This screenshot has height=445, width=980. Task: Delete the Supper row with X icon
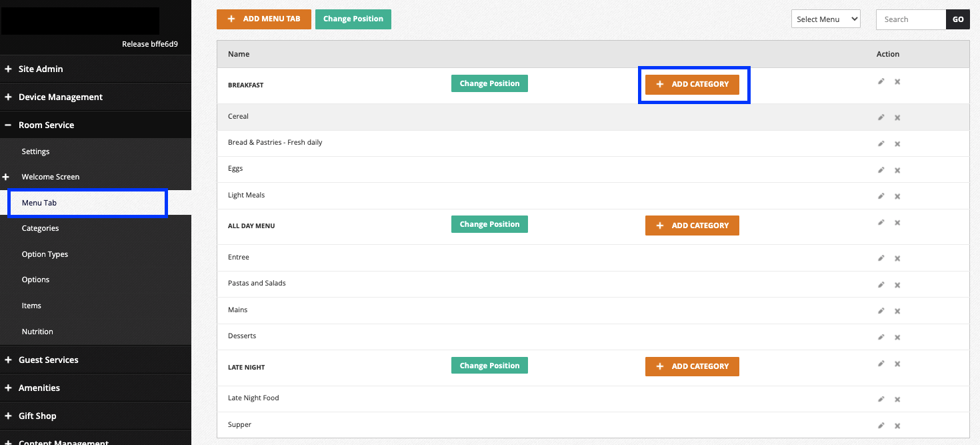point(897,426)
